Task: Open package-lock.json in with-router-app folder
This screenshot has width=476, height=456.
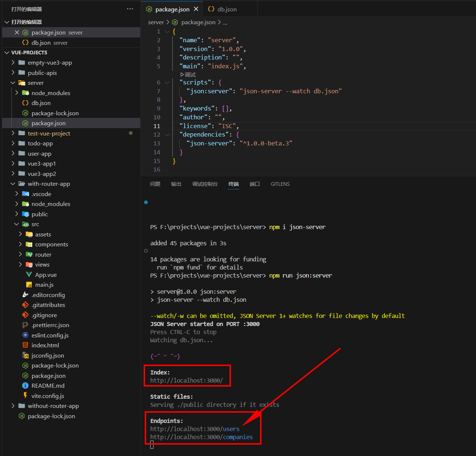Action: click(x=55, y=365)
